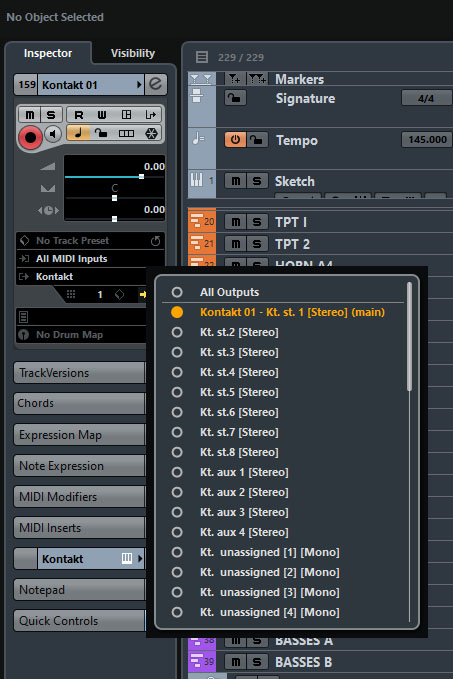The height and width of the screenshot is (679, 453).
Task: Enable Read Automation in Inspector
Action: 78,115
